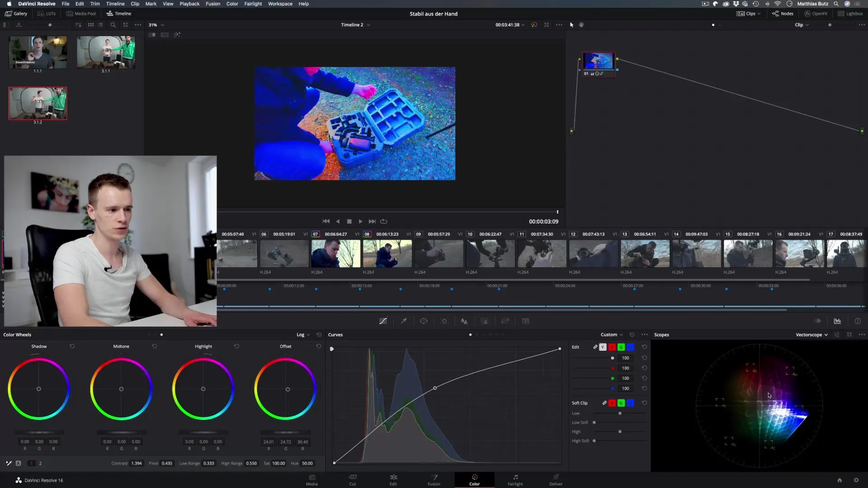Open the Sizing palette
868x488 pixels.
(x=505, y=321)
